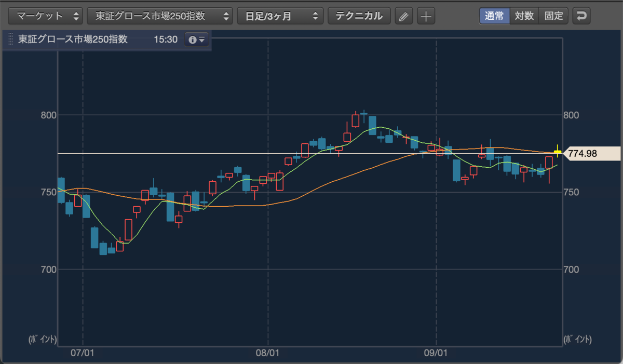
Task: Click the highest candlestick near 800
Action: [364, 113]
